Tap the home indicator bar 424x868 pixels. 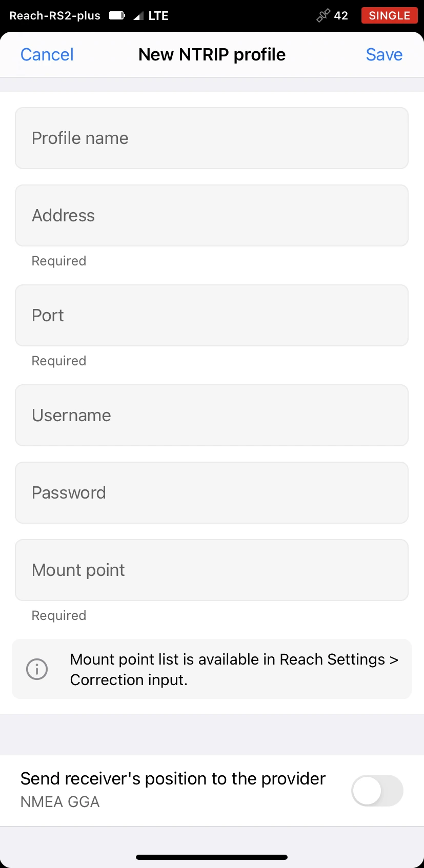tap(212, 857)
